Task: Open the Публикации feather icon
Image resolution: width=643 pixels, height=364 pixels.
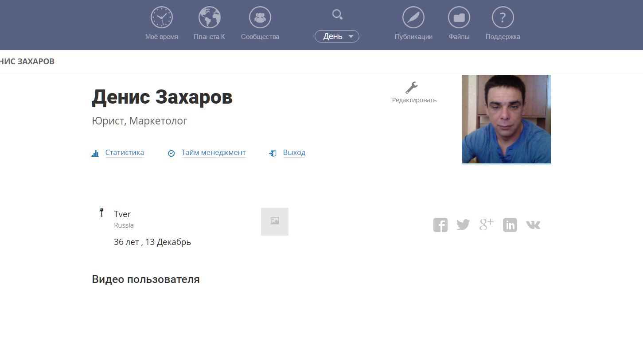Action: tap(413, 18)
